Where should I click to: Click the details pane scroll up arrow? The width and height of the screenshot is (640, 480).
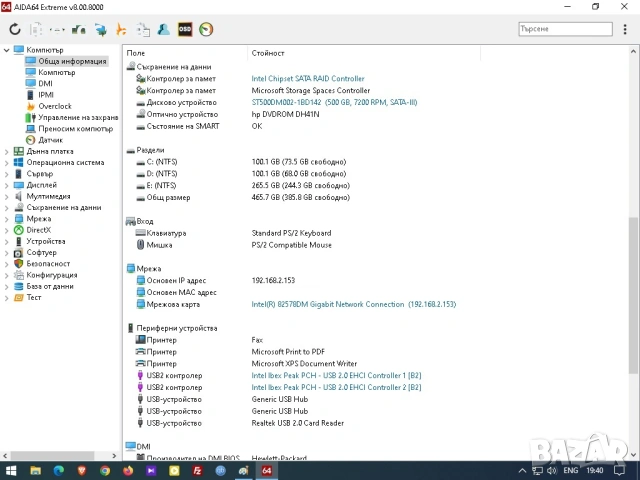pos(633,51)
